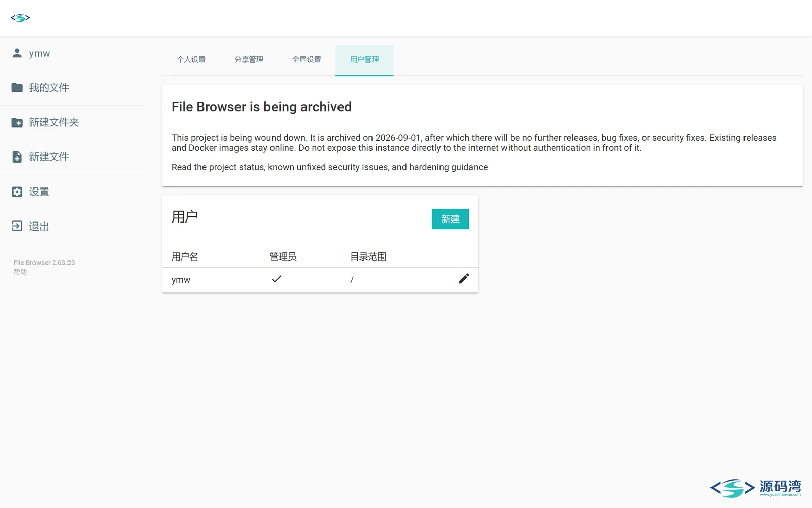Click the 退出 sidebar label
The height and width of the screenshot is (508, 812).
(x=39, y=226)
